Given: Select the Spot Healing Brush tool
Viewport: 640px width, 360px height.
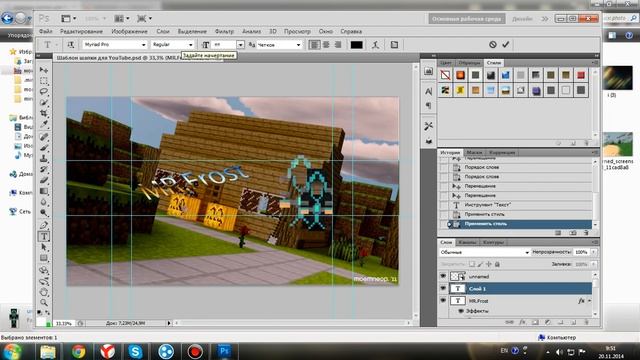Looking at the screenshot, I should tap(44, 137).
